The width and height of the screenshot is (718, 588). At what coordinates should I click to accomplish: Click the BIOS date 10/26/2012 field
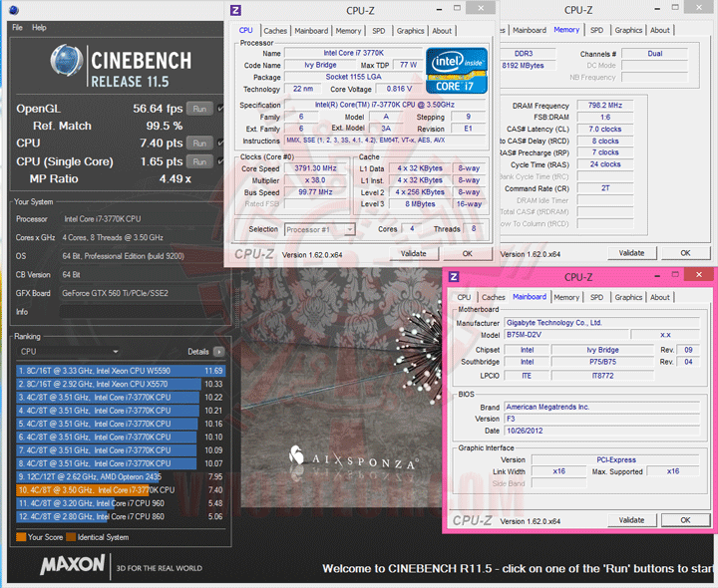point(601,431)
